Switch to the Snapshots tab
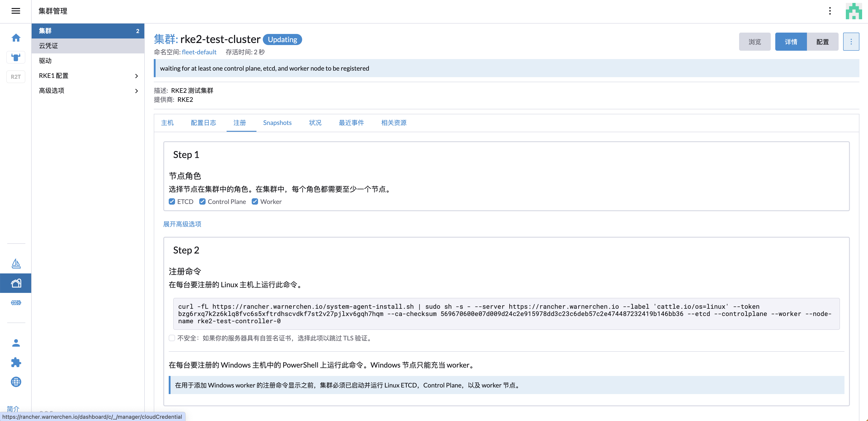Image resolution: width=868 pixels, height=421 pixels. click(x=277, y=123)
